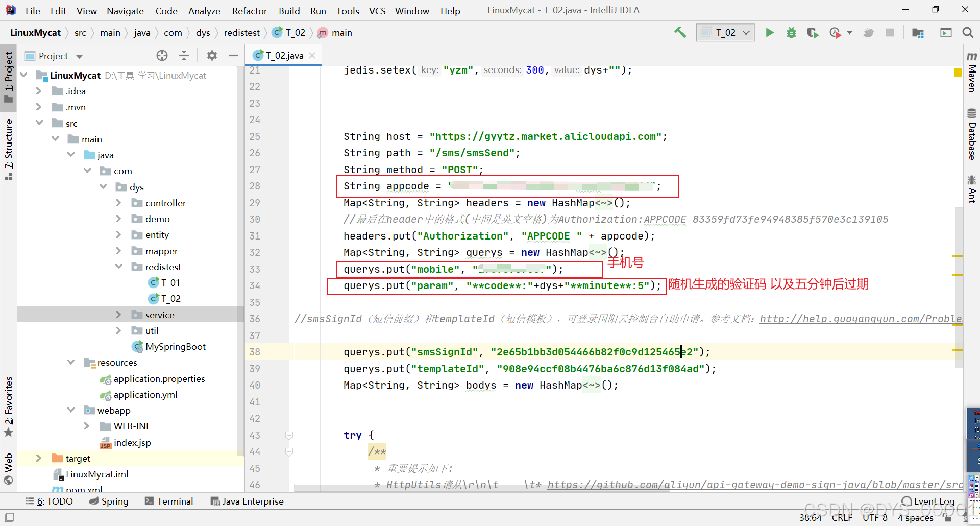The width and height of the screenshot is (980, 526).
Task: Toggle the 1: Project side tab
Action: click(8, 78)
